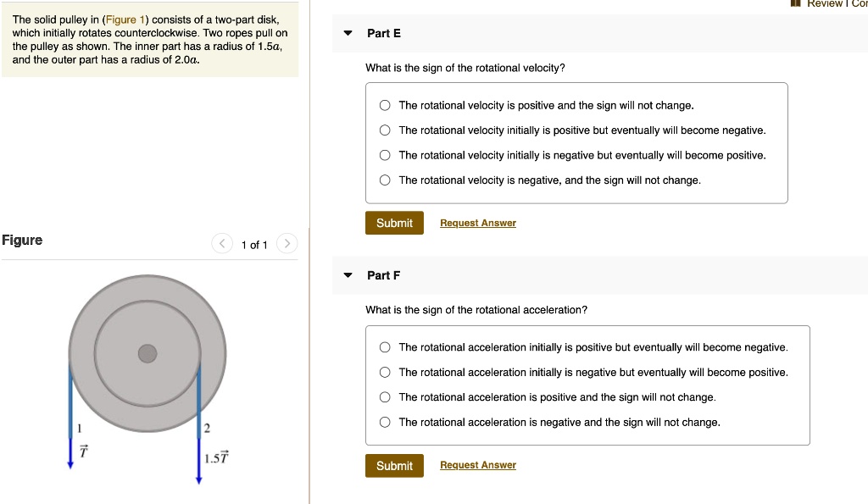Select rotational velocity positive and unchanging option

click(x=385, y=105)
